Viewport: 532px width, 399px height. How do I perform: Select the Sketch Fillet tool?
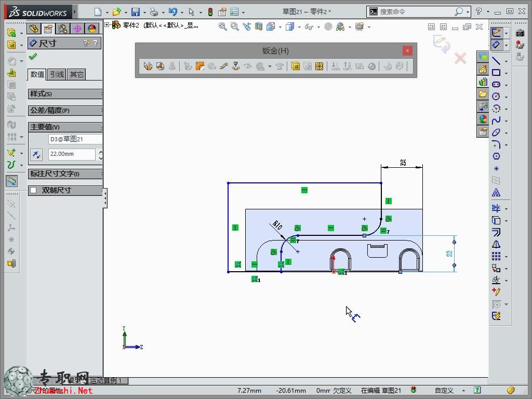click(496, 144)
